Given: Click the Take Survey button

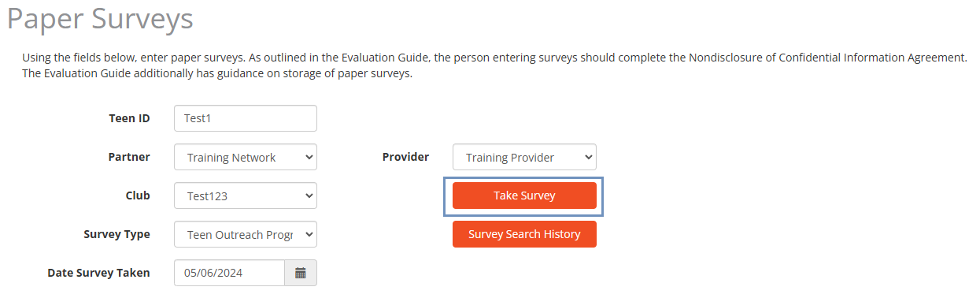Looking at the screenshot, I should [524, 196].
